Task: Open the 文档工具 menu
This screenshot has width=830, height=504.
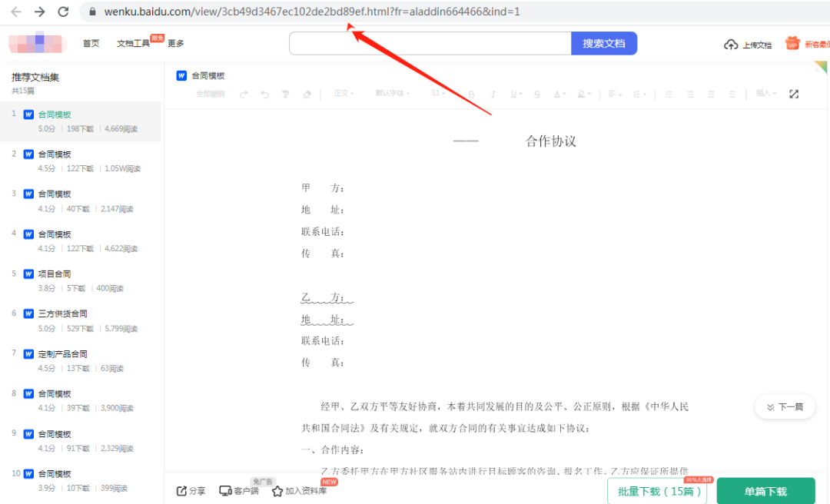Action: click(133, 44)
